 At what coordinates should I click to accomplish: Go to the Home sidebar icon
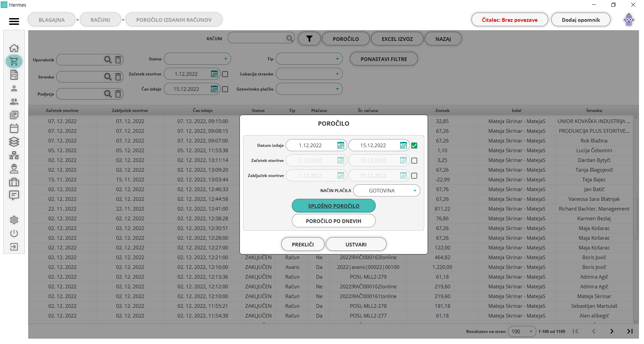coord(14,48)
